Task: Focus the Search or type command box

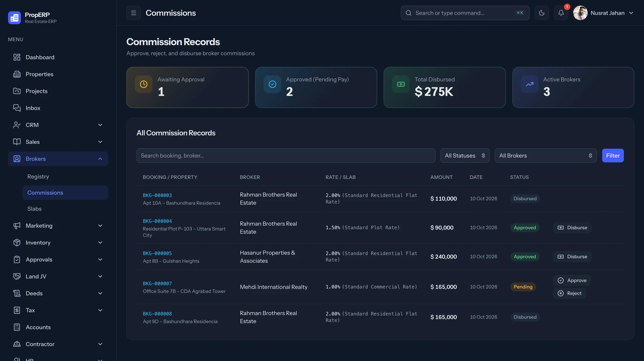Action: 465,13
